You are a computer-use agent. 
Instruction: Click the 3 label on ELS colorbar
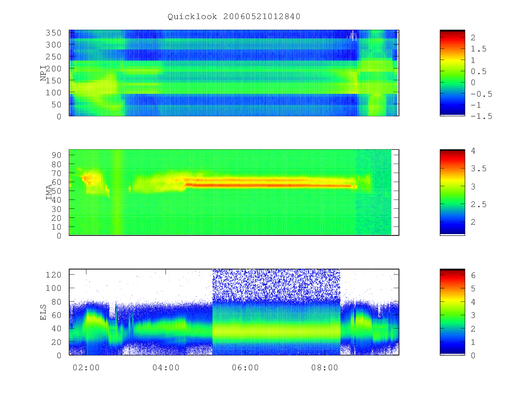click(x=473, y=315)
